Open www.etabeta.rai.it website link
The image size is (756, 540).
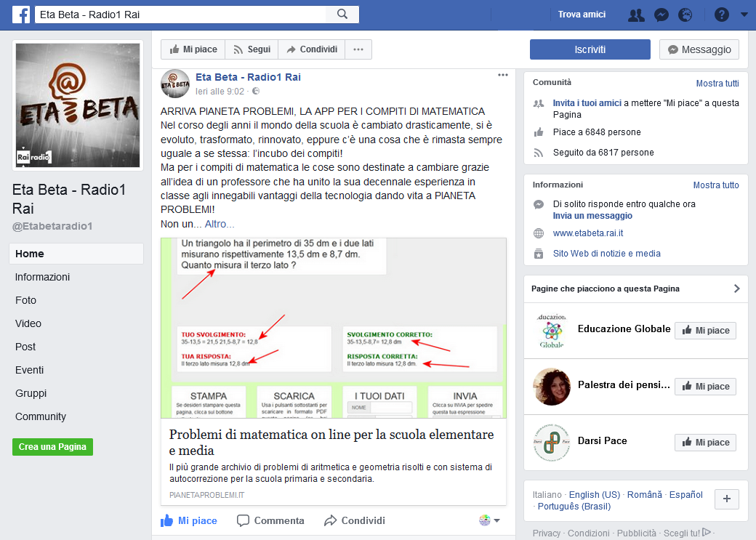point(588,233)
